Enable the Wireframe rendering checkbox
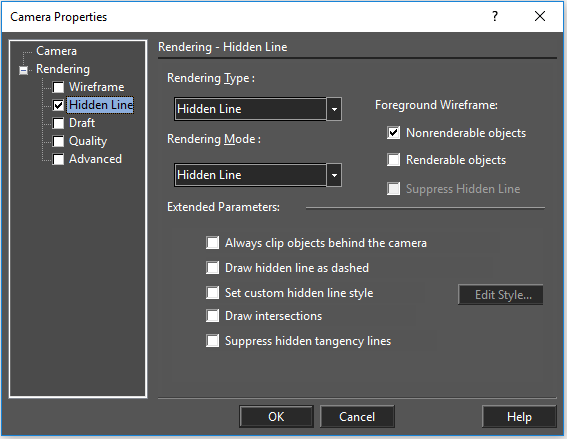The height and width of the screenshot is (439, 567). point(58,87)
